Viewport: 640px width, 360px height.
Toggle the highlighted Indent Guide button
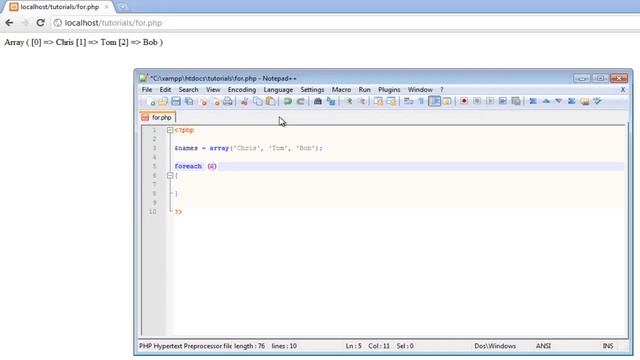434,101
